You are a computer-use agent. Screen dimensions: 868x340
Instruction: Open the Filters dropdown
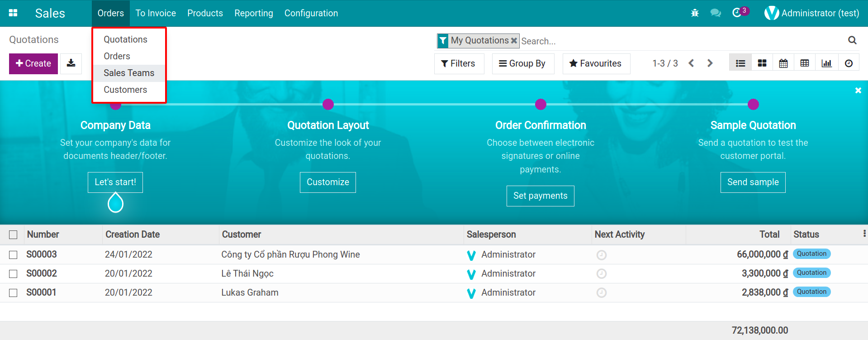coord(459,63)
